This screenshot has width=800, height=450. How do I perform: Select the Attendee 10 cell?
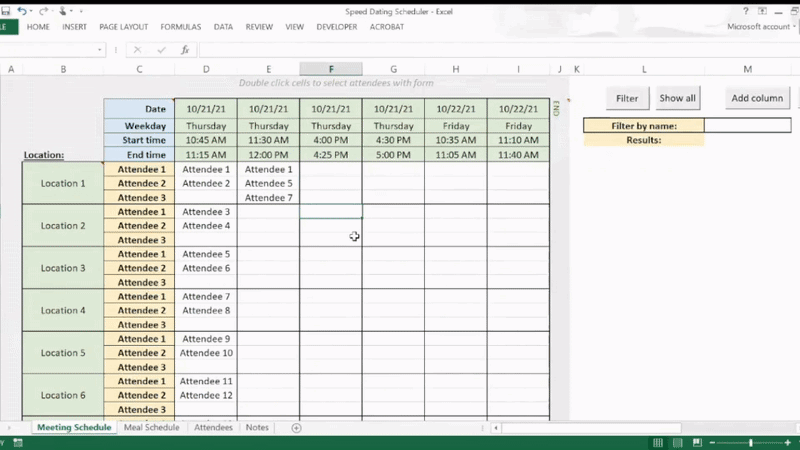tap(206, 353)
